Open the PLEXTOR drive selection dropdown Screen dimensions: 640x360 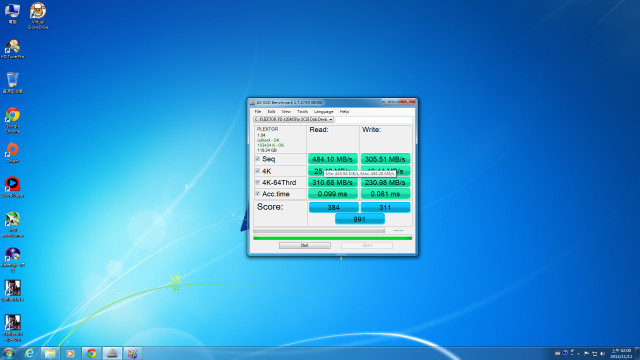point(293,120)
